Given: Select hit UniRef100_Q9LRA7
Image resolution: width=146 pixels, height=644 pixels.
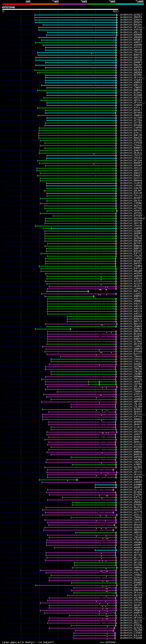Looking at the screenshot, I should (x=131, y=191).
